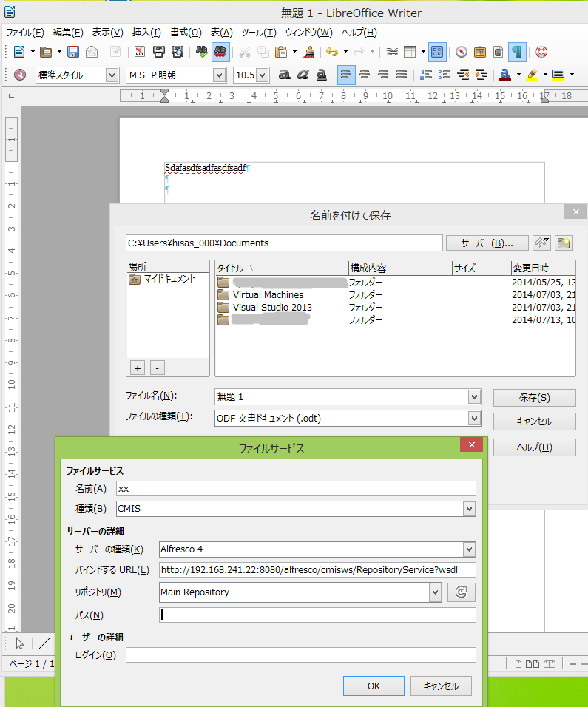Click the Hyperlink chain icon
Viewport: 588px width, 707px height.
tap(392, 52)
